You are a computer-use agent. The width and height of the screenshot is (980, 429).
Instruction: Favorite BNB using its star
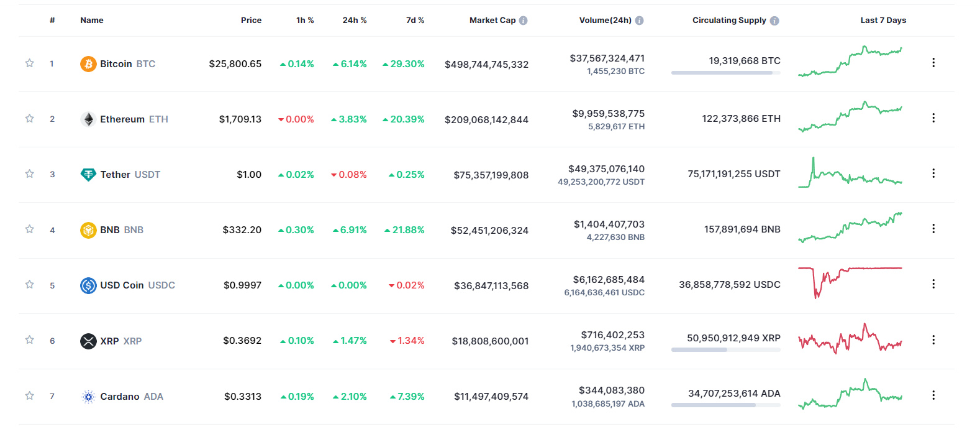[x=29, y=229]
